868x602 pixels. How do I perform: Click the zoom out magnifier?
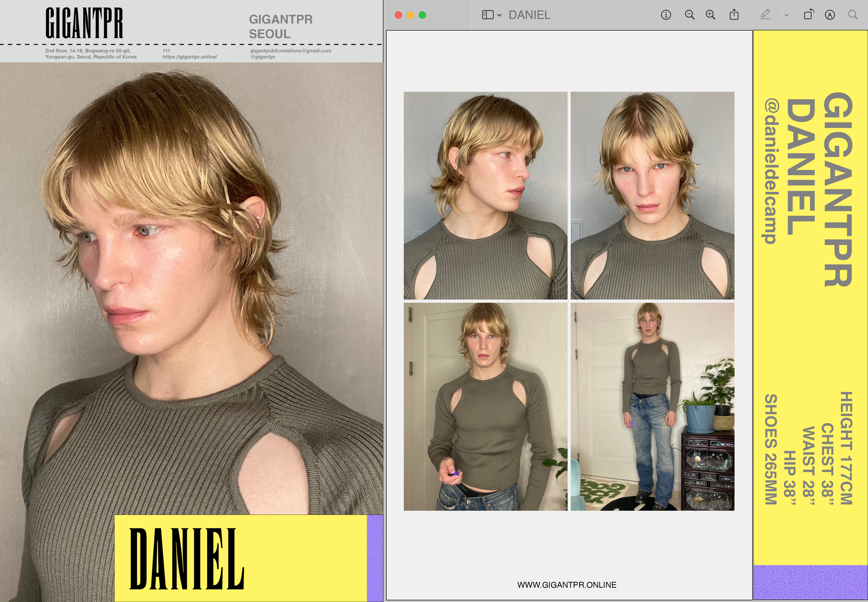pos(689,15)
